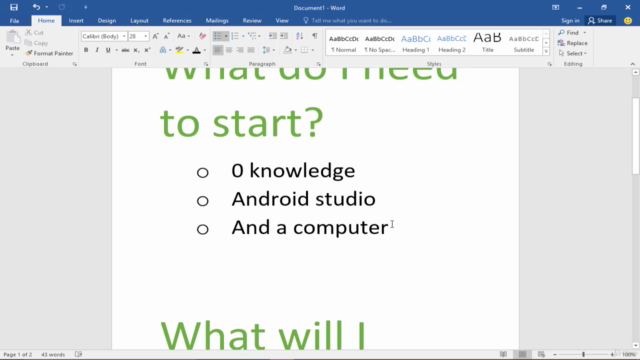This screenshot has height=360, width=640.
Task: Open the Mailings tab
Action: (217, 20)
